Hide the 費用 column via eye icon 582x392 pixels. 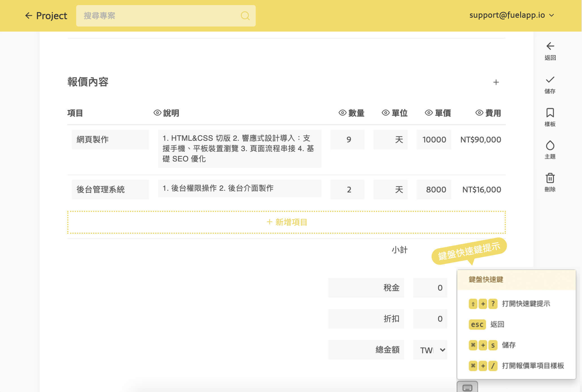[x=479, y=113]
